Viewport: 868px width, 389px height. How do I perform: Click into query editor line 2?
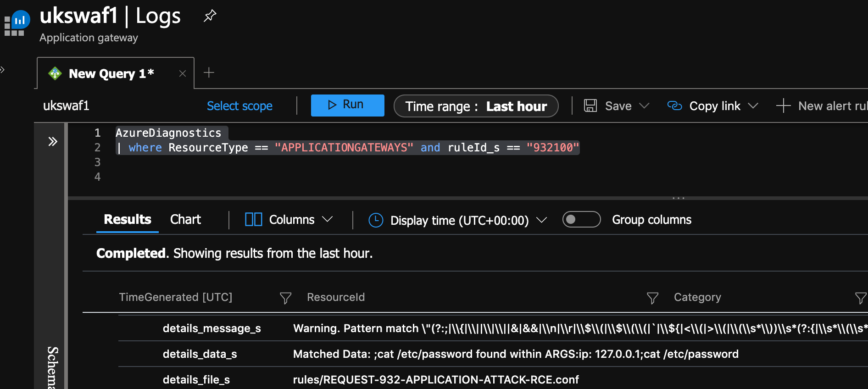click(347, 148)
